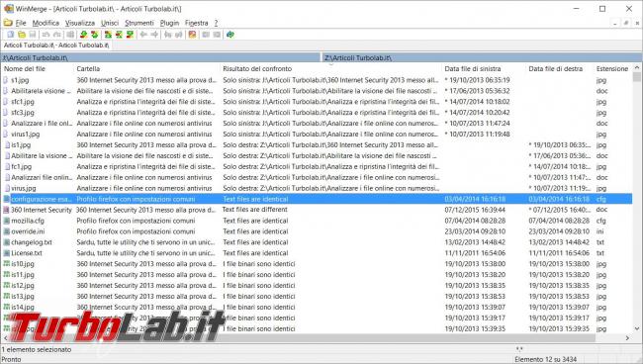The image size is (643, 364).
Task: Click the grey Copy to left arrow icon
Action: [x=143, y=35]
